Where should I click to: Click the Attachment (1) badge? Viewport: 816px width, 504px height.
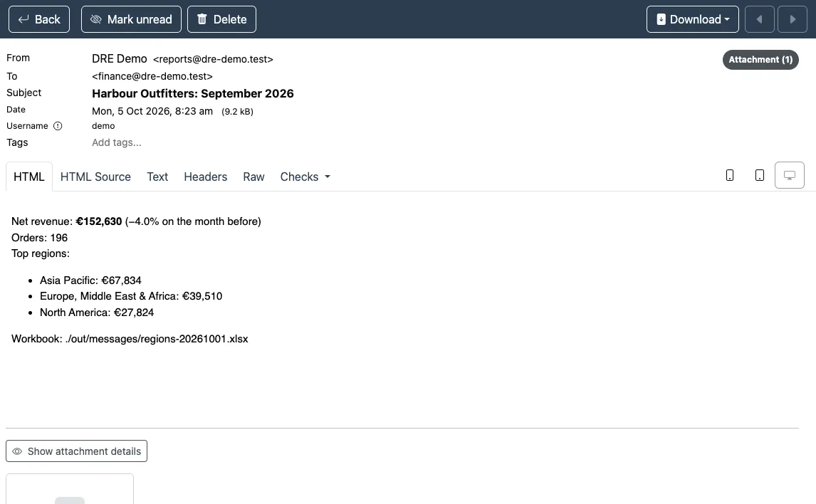click(x=760, y=59)
